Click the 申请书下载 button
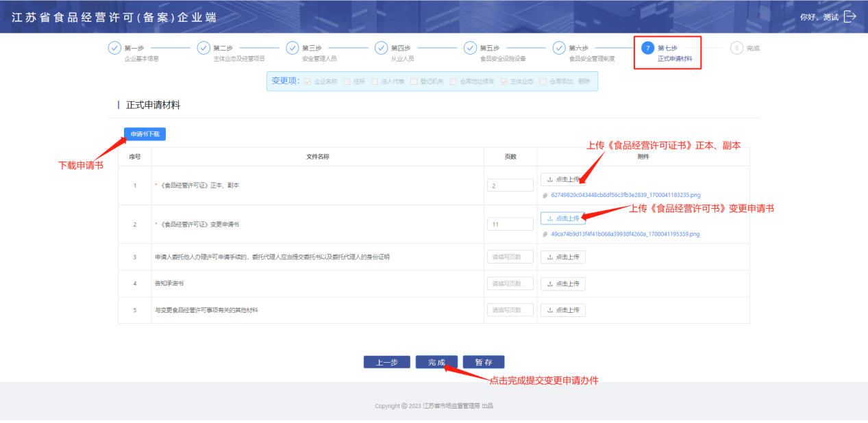This screenshot has width=868, height=423. point(145,134)
